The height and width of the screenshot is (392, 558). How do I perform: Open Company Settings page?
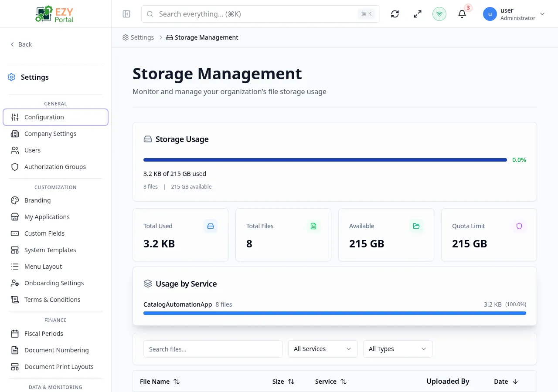pyautogui.click(x=55, y=134)
